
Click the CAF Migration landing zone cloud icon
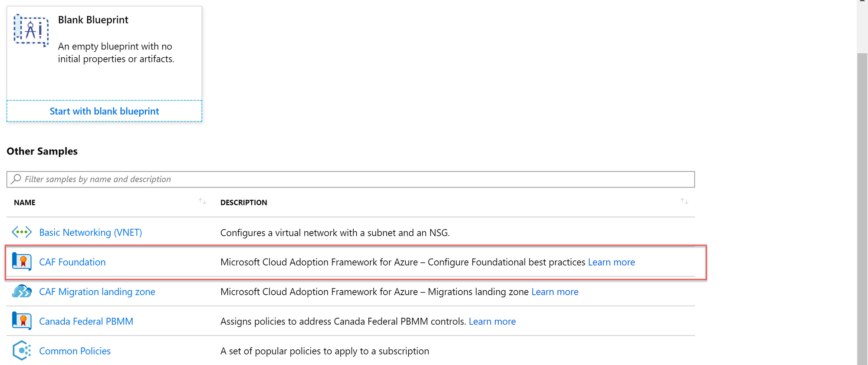coord(22,291)
